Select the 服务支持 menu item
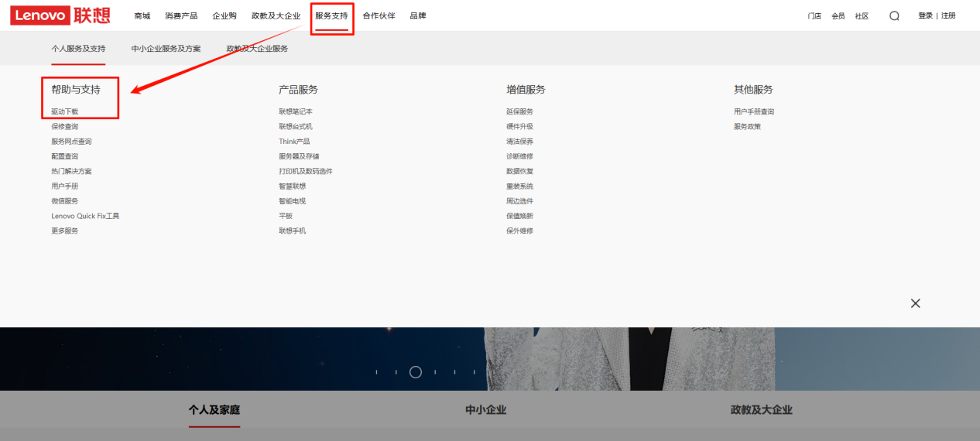This screenshot has height=441, width=980. coord(331,15)
